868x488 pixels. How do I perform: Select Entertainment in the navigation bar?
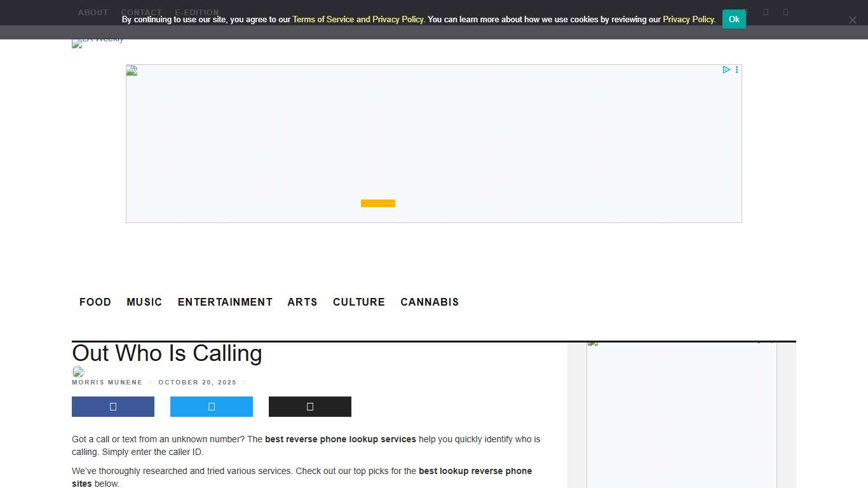(x=225, y=302)
